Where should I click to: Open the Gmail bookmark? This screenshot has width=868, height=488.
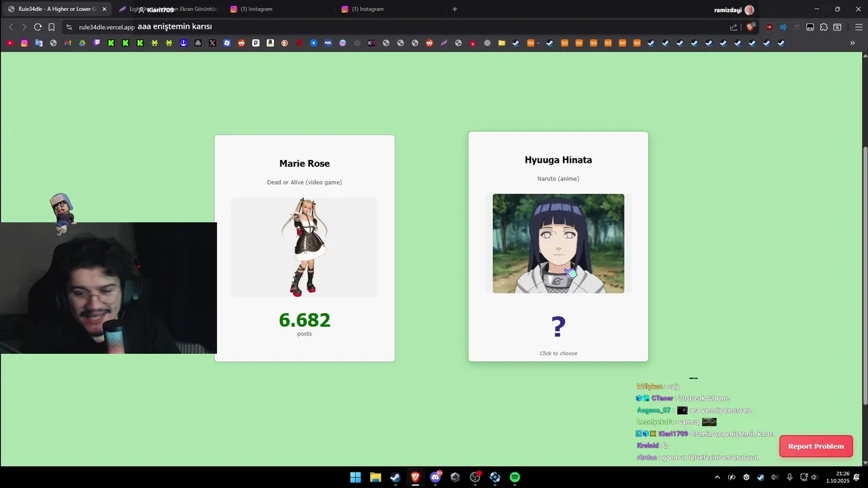point(68,43)
